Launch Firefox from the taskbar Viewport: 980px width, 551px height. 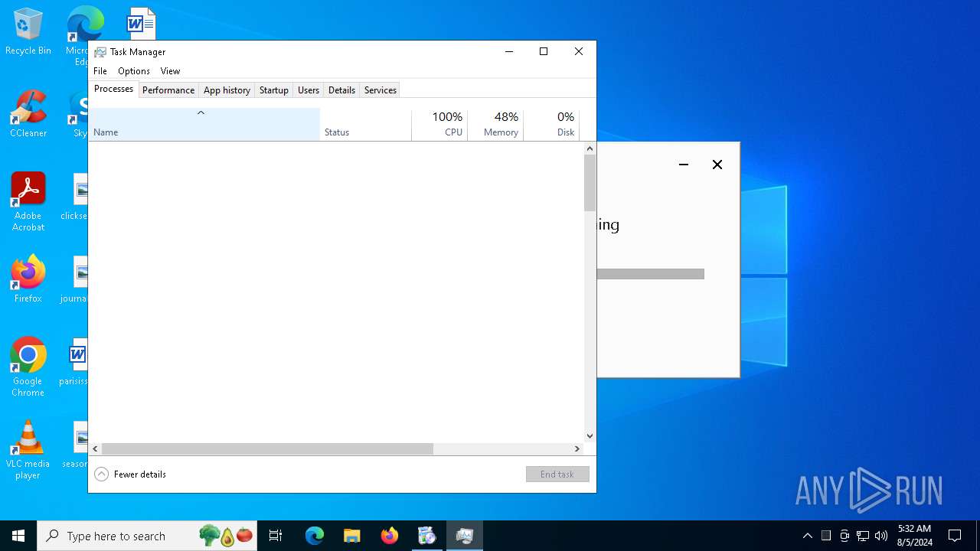[x=390, y=536]
